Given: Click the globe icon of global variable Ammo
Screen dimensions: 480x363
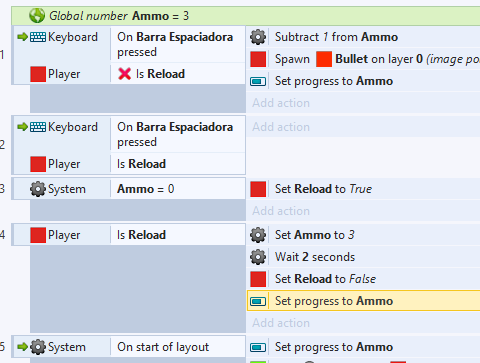Looking at the screenshot, I should click(x=37, y=16).
